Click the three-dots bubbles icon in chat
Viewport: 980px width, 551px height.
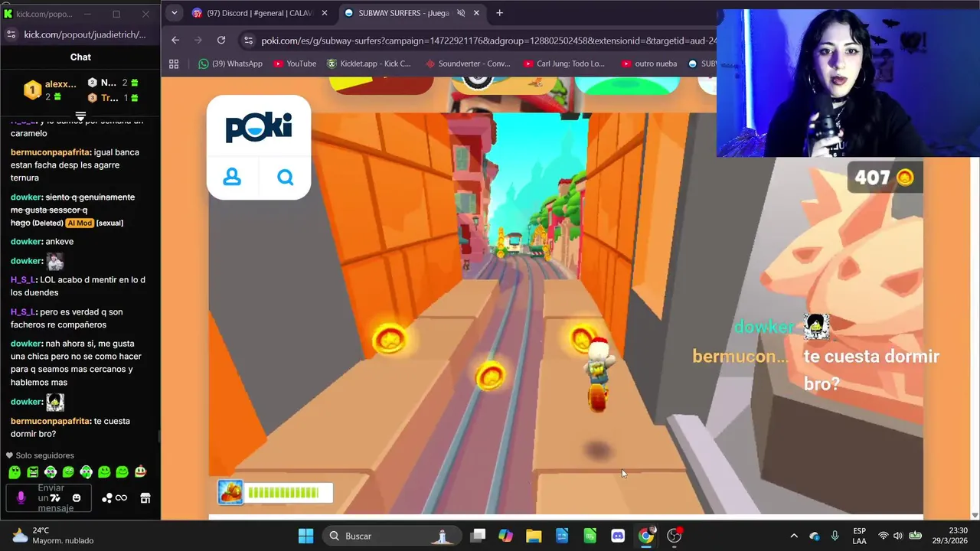(x=107, y=498)
